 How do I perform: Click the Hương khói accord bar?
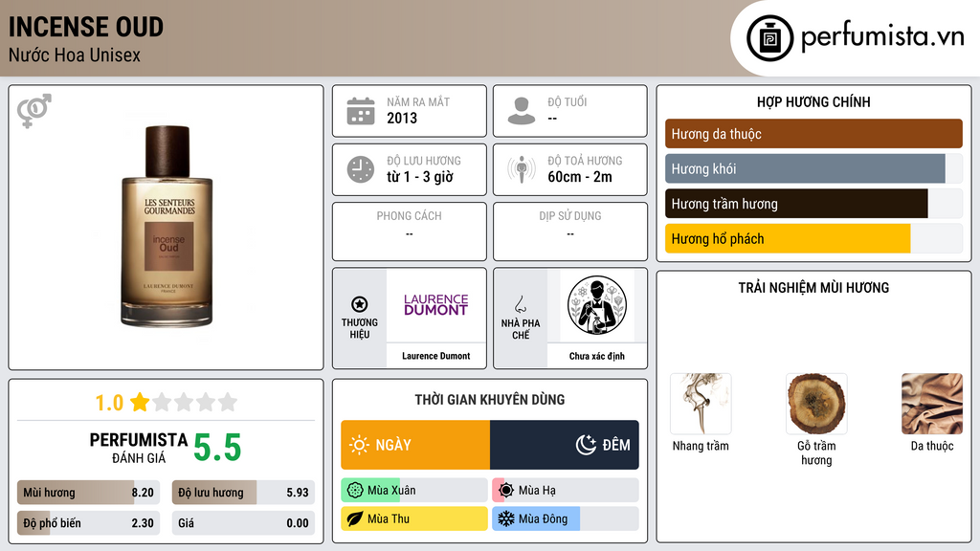point(813,168)
